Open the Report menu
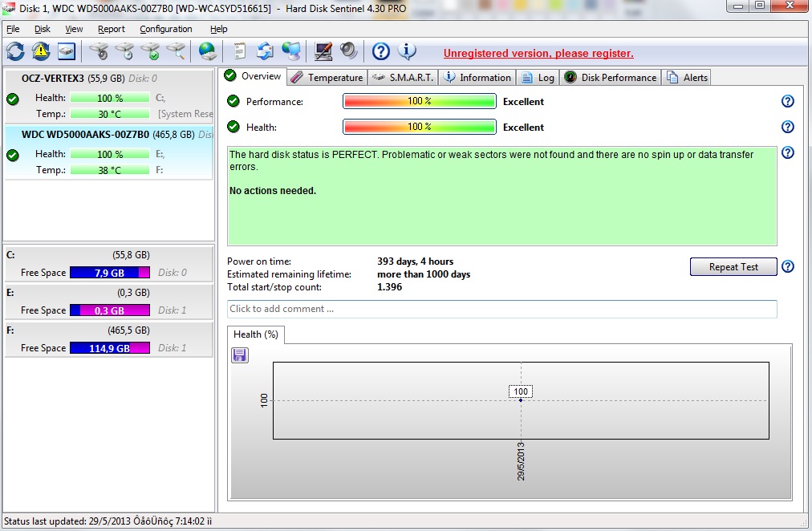This screenshot has width=812, height=531. 112,29
